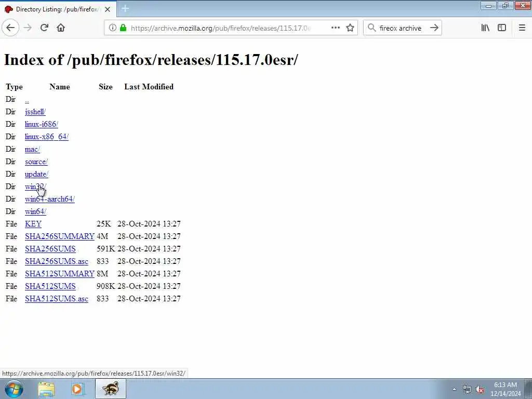
Task: Select the Directory Listing tab
Action: [58, 9]
